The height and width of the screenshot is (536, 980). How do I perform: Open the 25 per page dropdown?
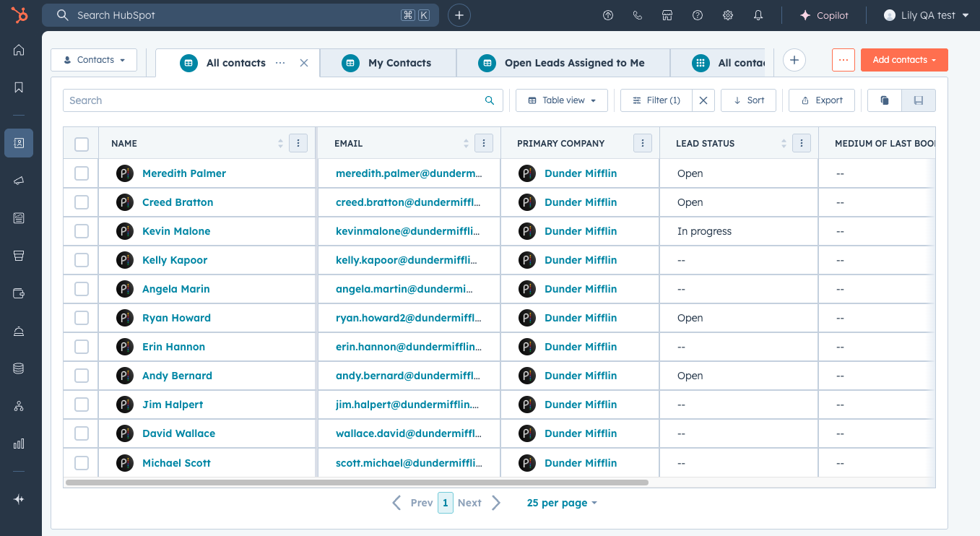tap(562, 503)
